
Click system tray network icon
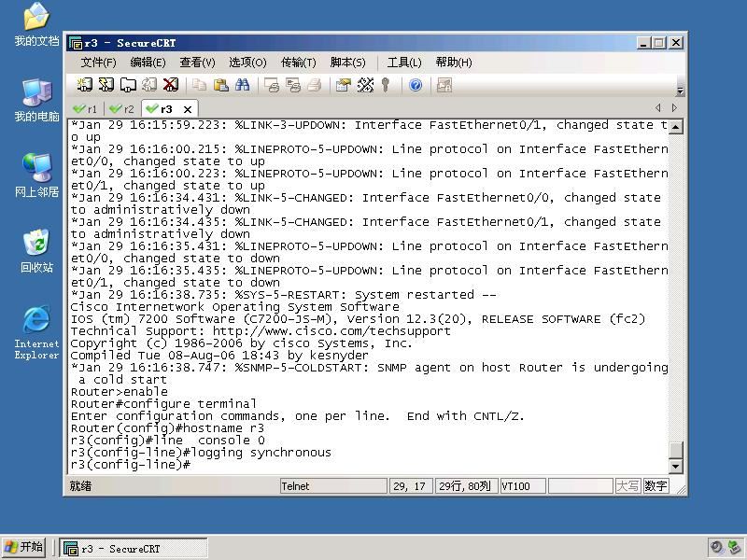tap(734, 548)
